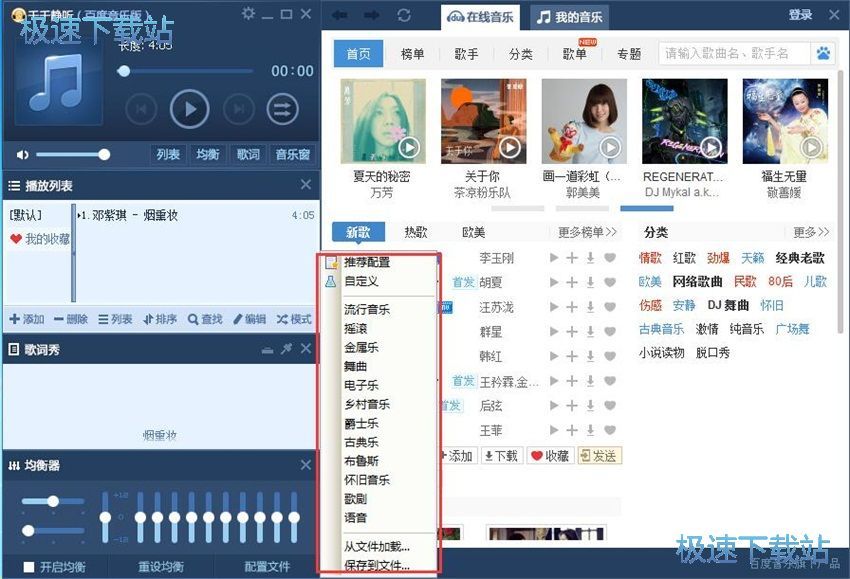Screen dimensions: 850x579
Task: Open the 删除 menu in playlist toolbar
Action: (x=71, y=319)
